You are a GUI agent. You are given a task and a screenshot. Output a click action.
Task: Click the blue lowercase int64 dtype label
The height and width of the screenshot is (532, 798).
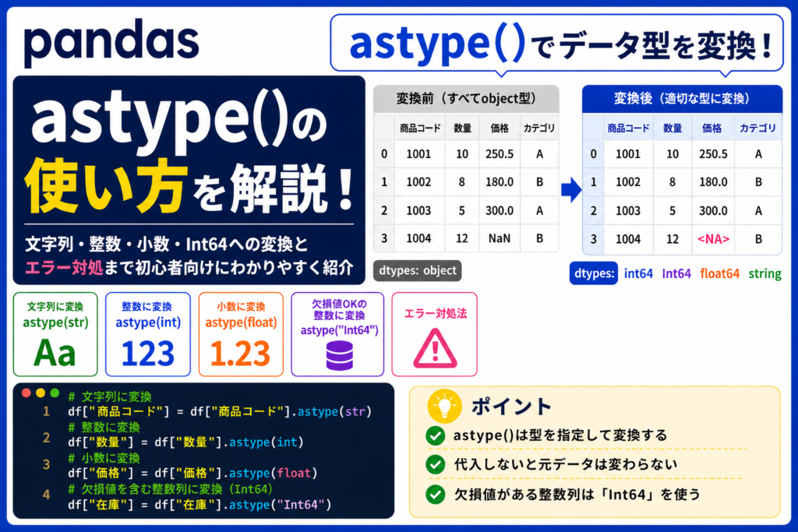point(638,273)
